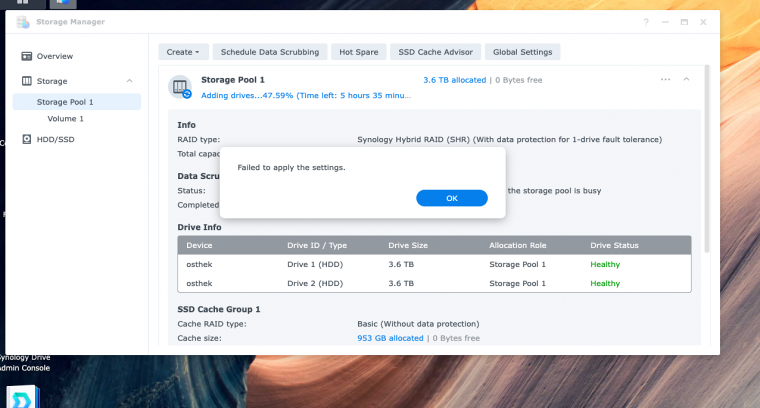This screenshot has height=408, width=760.
Task: Click the DSM main menu taskbar icon
Action: pyautogui.click(x=22, y=2)
